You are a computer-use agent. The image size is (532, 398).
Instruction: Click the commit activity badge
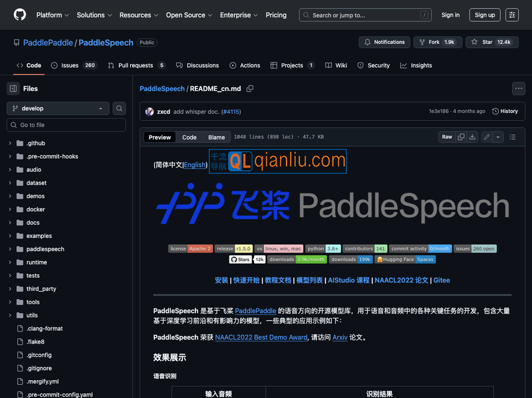[x=420, y=249]
